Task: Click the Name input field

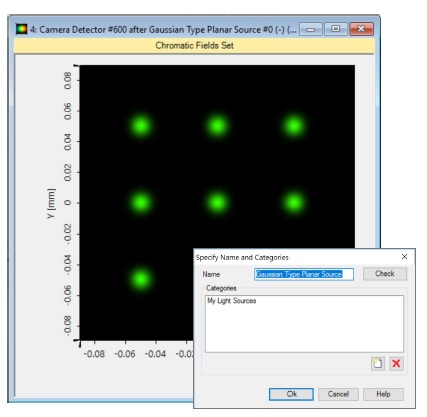Action: pos(304,274)
